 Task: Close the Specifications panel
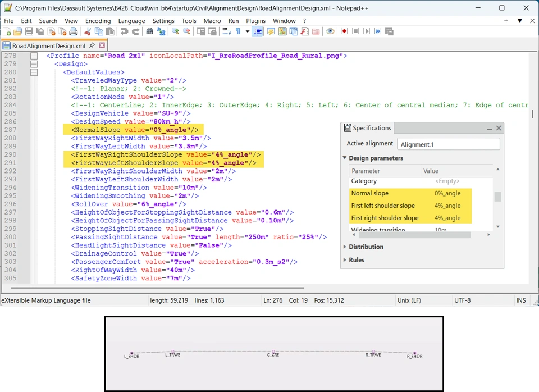point(499,128)
